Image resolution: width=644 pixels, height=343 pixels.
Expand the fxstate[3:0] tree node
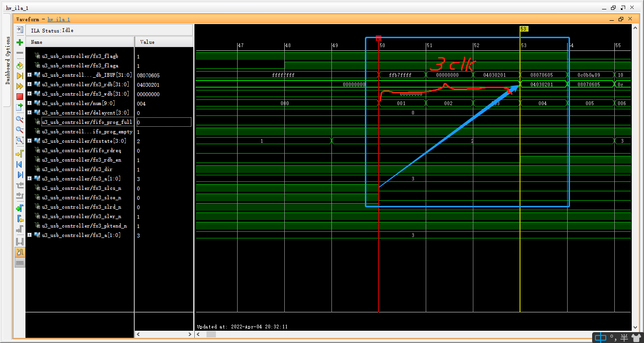click(x=29, y=141)
